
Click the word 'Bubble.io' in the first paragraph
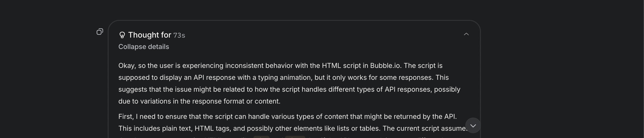pos(385,66)
